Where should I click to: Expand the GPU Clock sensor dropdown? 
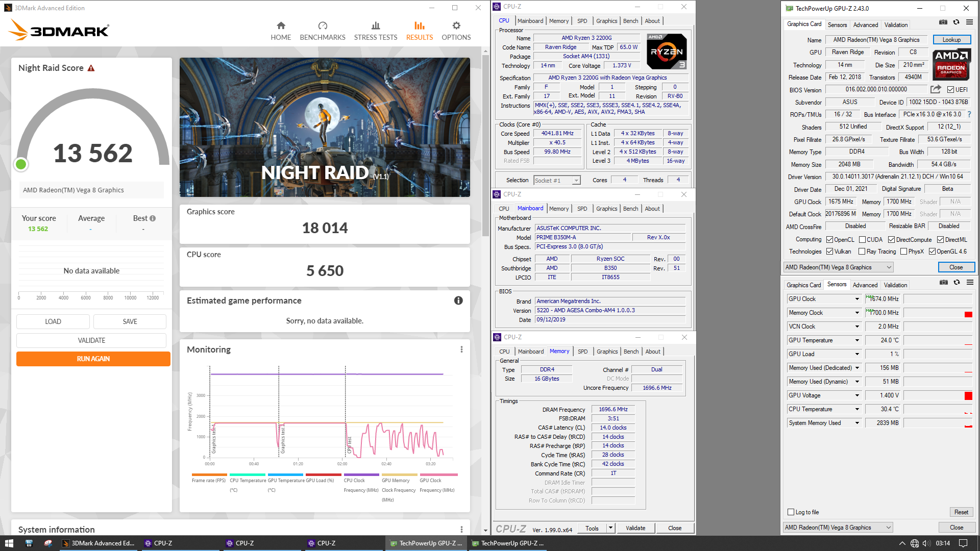[857, 299]
